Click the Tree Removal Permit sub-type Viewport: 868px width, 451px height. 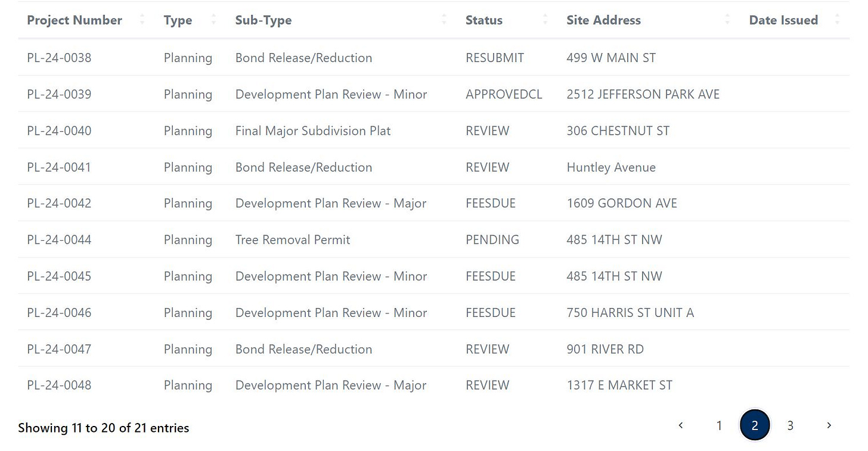(293, 240)
